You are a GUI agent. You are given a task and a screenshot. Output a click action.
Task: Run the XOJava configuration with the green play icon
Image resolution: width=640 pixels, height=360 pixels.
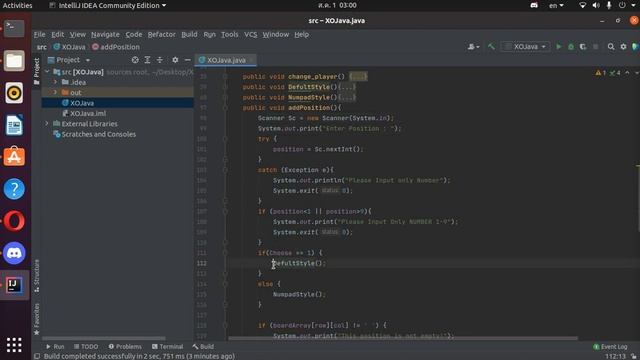559,47
